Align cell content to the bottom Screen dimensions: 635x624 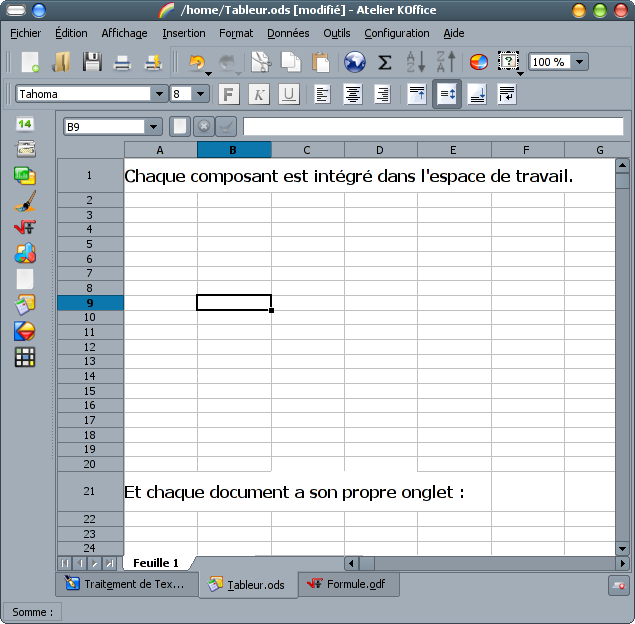477,95
